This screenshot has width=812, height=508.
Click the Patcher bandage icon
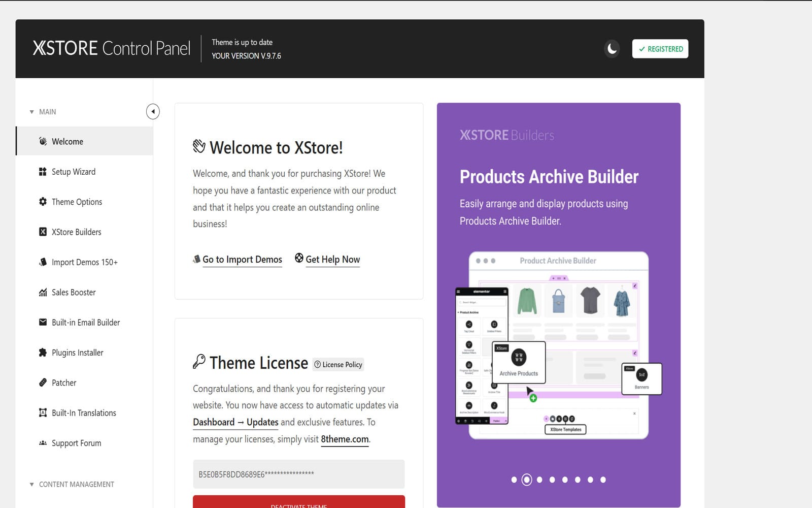click(43, 383)
